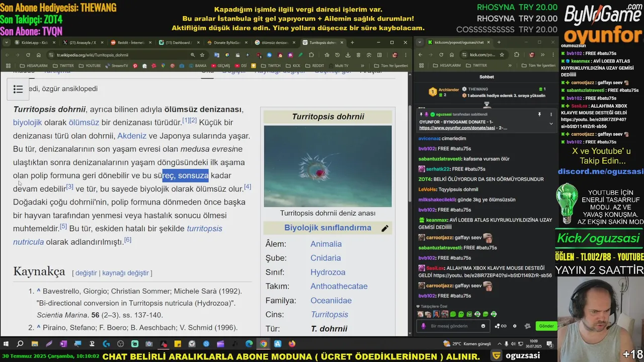Open zoom magnifier icon in the Wikipedia address bar
This screenshot has width=644, height=362.
pyautogui.click(x=193, y=55)
